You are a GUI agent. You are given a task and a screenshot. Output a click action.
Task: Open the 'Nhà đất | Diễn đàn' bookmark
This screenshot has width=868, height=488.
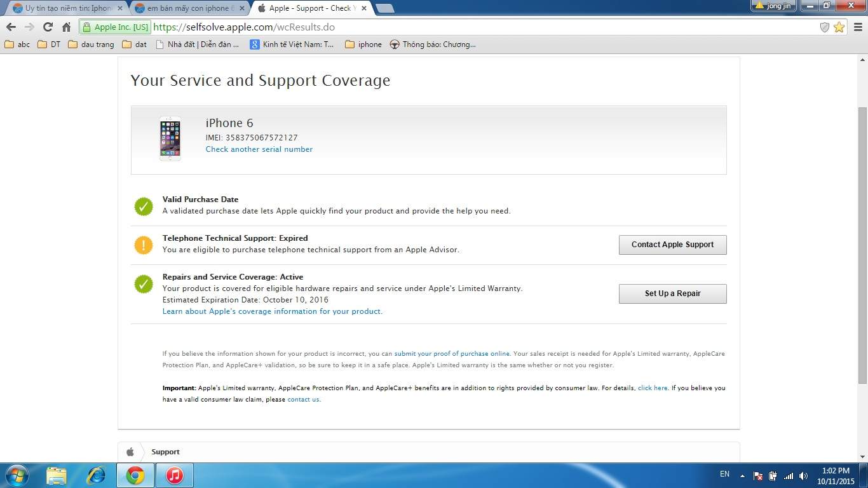click(197, 44)
